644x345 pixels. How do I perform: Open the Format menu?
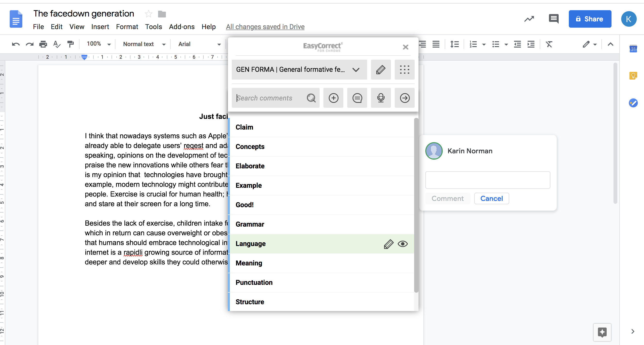127,26
